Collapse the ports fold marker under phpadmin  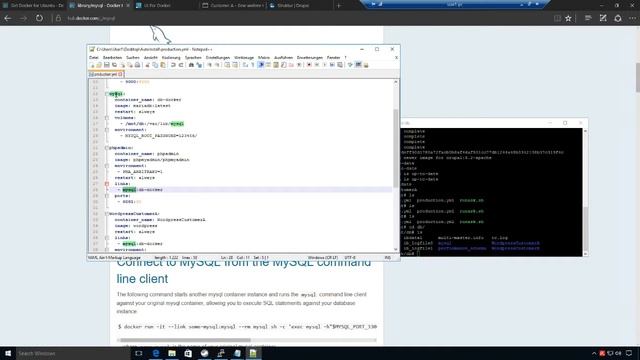[107, 196]
